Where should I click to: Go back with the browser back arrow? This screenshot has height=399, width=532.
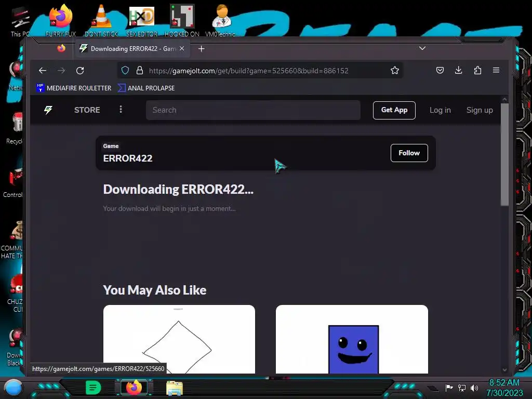(x=43, y=71)
